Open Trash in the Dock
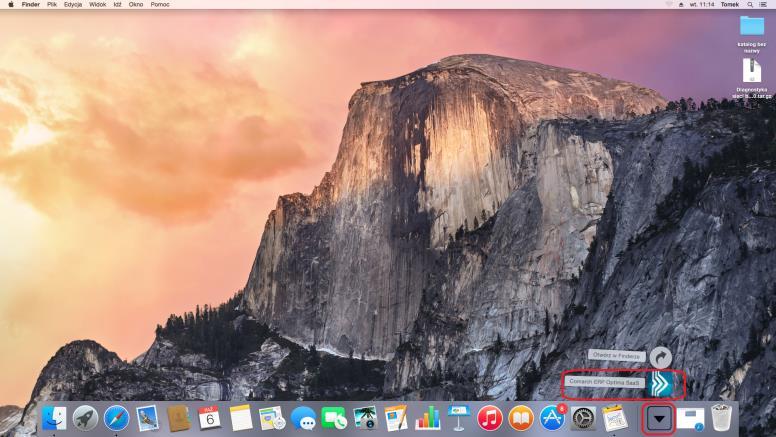The width and height of the screenshot is (776, 437). 721,418
